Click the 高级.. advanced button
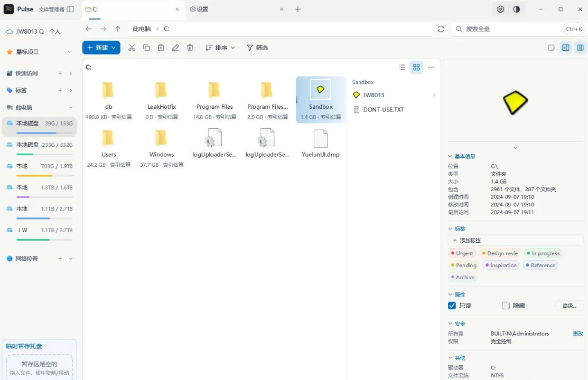Screen dimensions: 588x380 [570, 306]
